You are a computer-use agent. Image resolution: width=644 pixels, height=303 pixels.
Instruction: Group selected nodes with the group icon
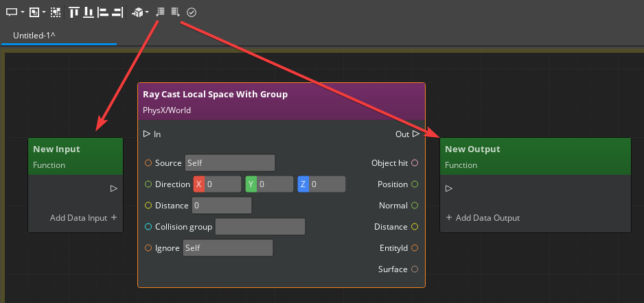coord(34,12)
